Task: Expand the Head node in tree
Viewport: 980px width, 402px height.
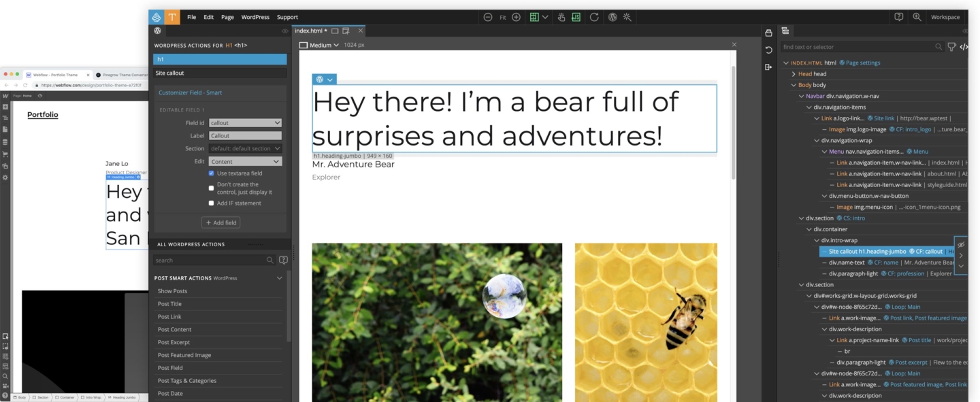Action: 794,74
